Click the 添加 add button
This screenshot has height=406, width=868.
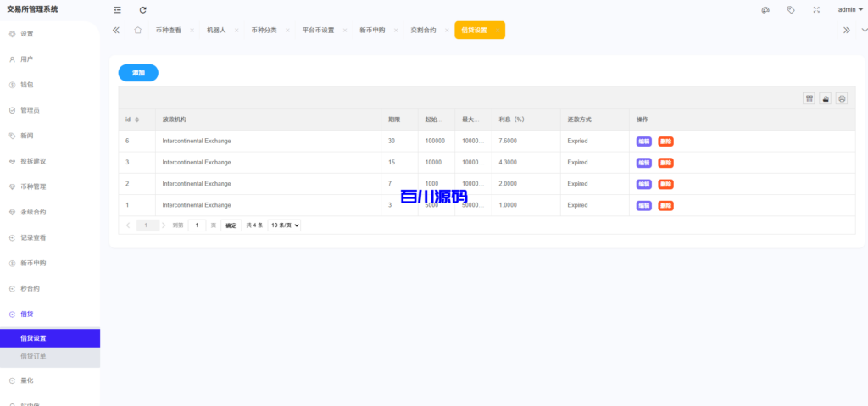coord(138,73)
